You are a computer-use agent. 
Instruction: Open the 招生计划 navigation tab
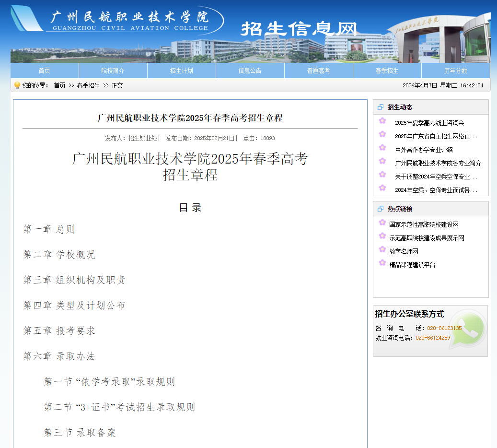181,70
